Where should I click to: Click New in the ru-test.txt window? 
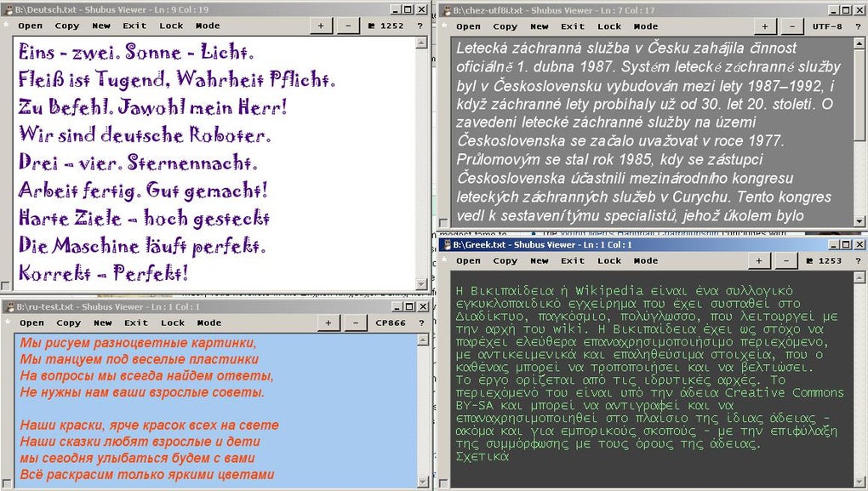103,323
